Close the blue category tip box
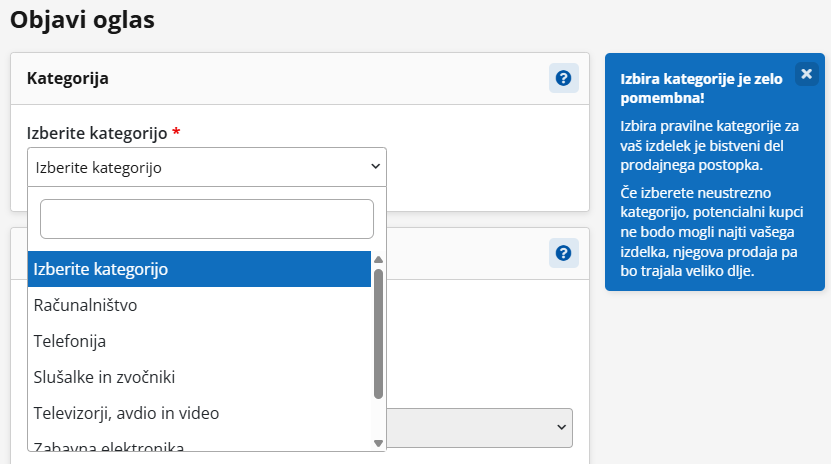 pyautogui.click(x=807, y=74)
